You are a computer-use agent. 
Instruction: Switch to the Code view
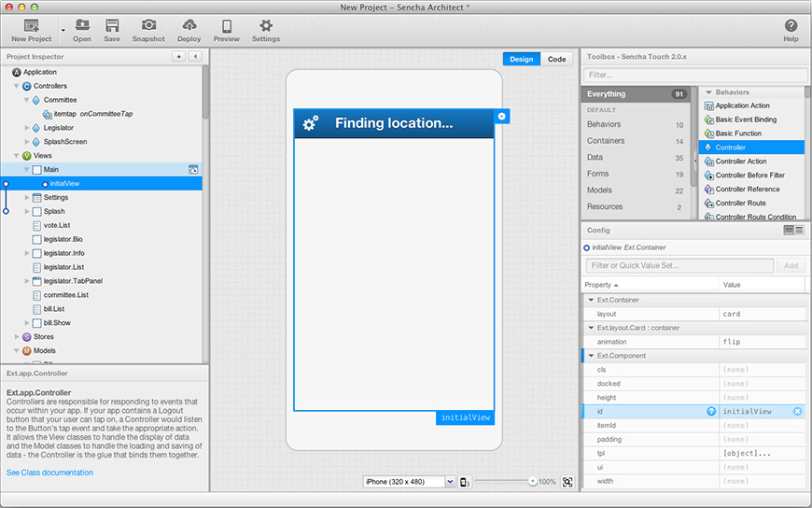click(556, 59)
